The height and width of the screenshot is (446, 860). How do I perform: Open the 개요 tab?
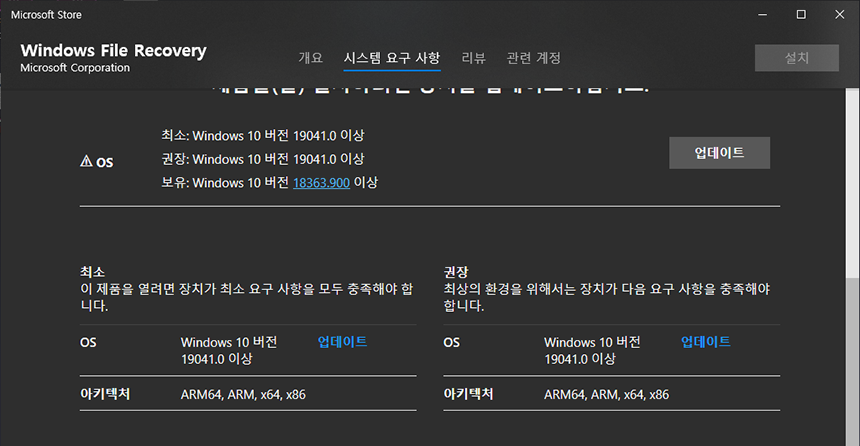tap(310, 58)
